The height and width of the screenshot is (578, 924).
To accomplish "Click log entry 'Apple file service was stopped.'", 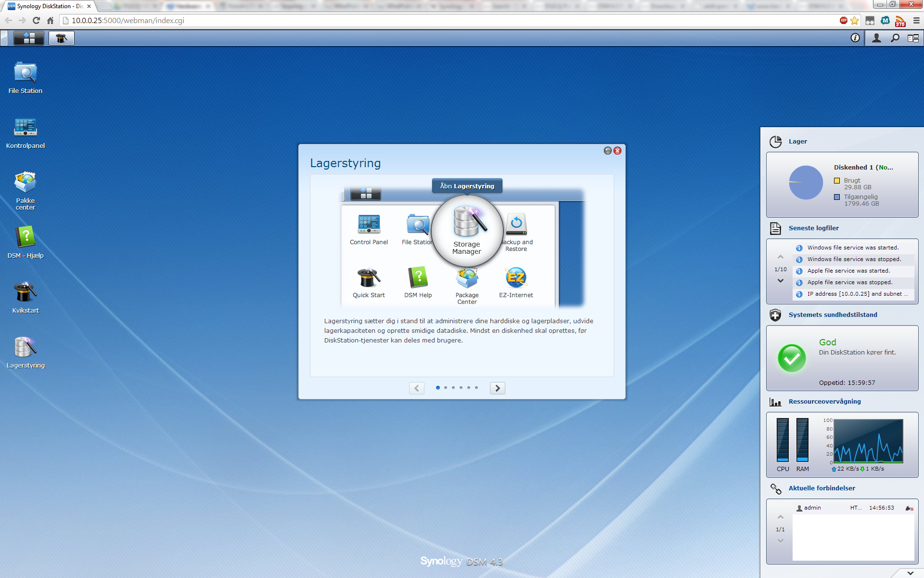I will pyautogui.click(x=853, y=282).
